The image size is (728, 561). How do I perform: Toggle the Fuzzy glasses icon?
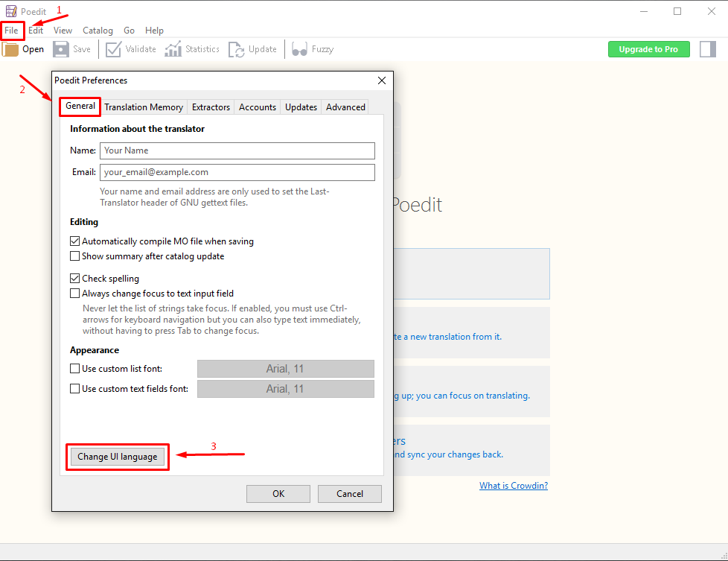[299, 49]
